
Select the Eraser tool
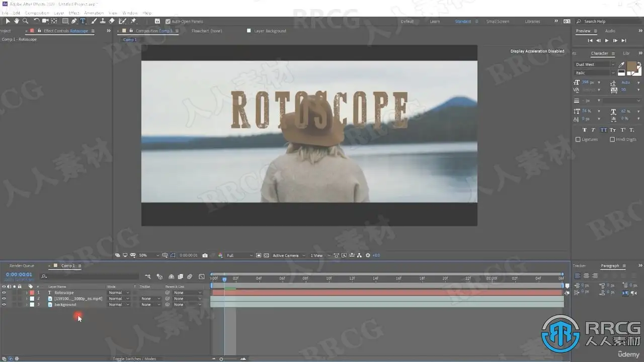click(x=112, y=21)
